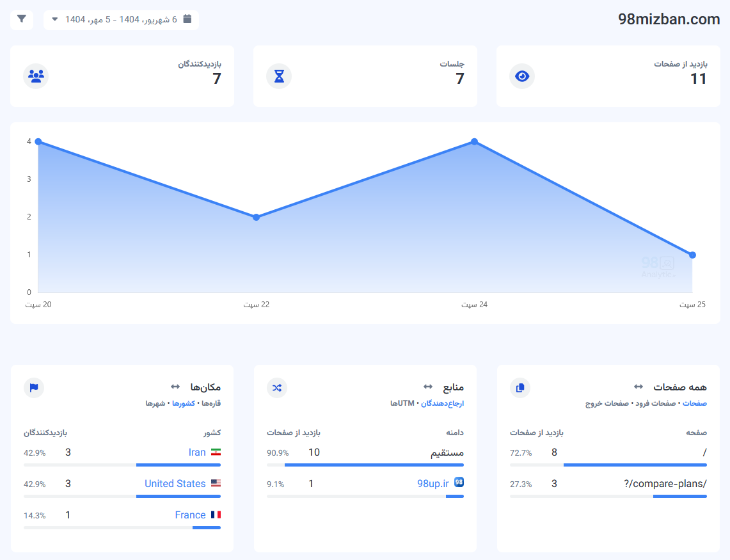Select the UTMها tab in sources
Screen dimensions: 730x560
[x=402, y=404]
